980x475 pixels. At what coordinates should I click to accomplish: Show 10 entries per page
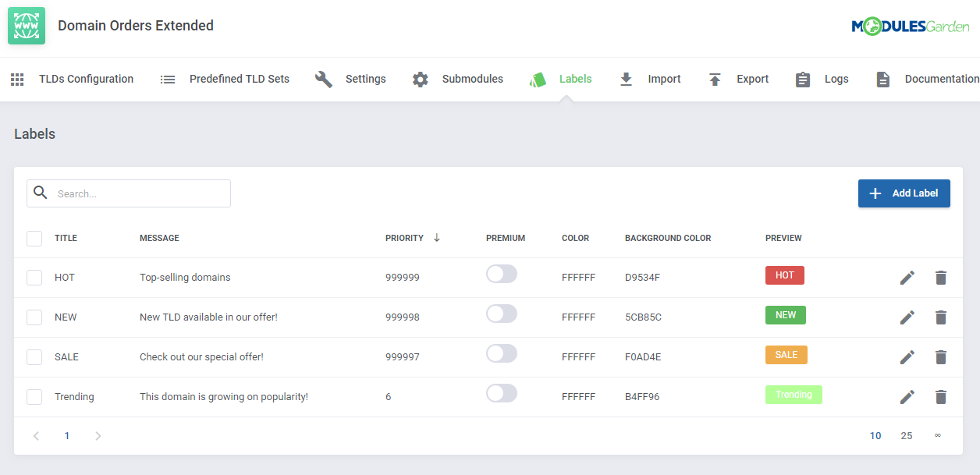[x=875, y=436]
